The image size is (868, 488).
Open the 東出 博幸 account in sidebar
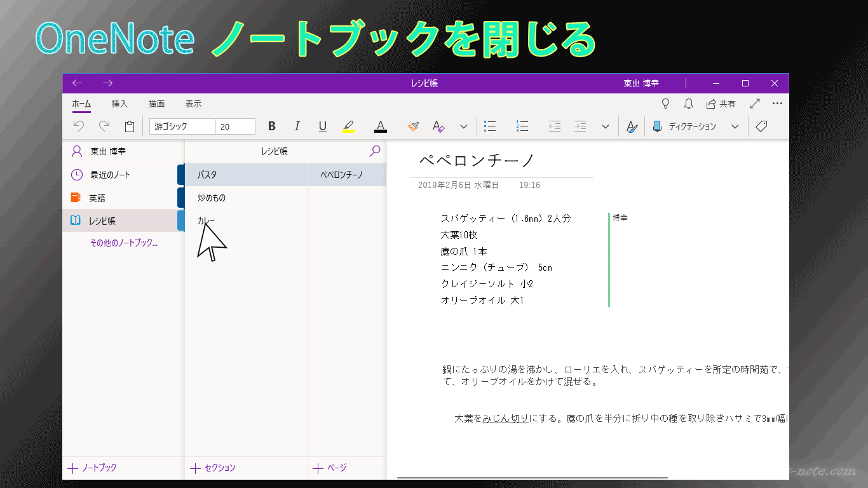123,151
